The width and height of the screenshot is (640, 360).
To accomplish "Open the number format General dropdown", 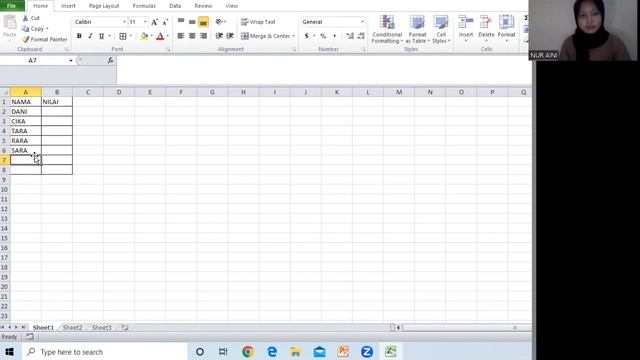I will tap(362, 22).
